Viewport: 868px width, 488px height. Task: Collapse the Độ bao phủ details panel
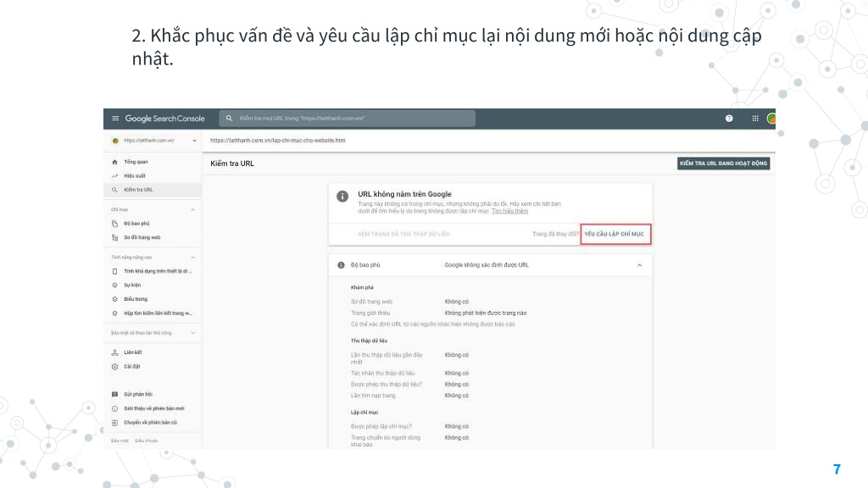click(639, 265)
